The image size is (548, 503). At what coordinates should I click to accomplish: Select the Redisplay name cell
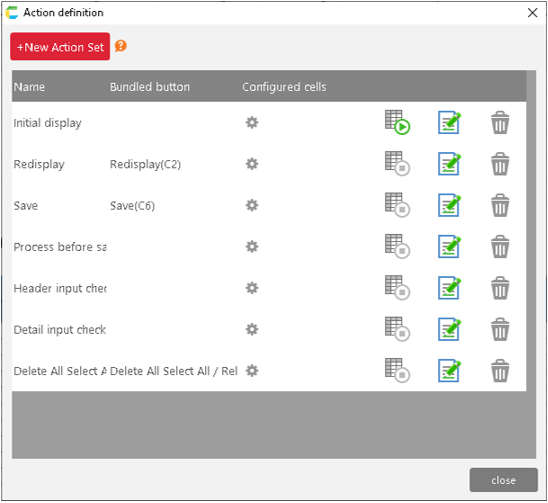(x=39, y=164)
